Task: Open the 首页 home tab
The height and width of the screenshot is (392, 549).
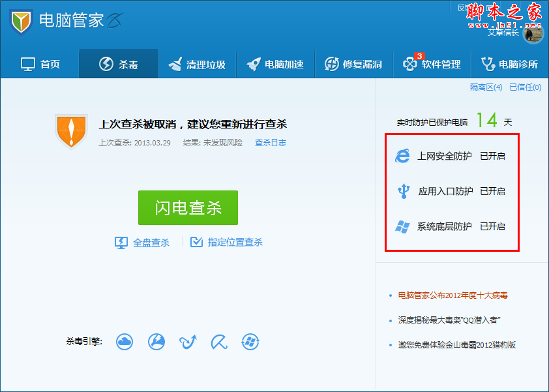Action: [x=40, y=64]
